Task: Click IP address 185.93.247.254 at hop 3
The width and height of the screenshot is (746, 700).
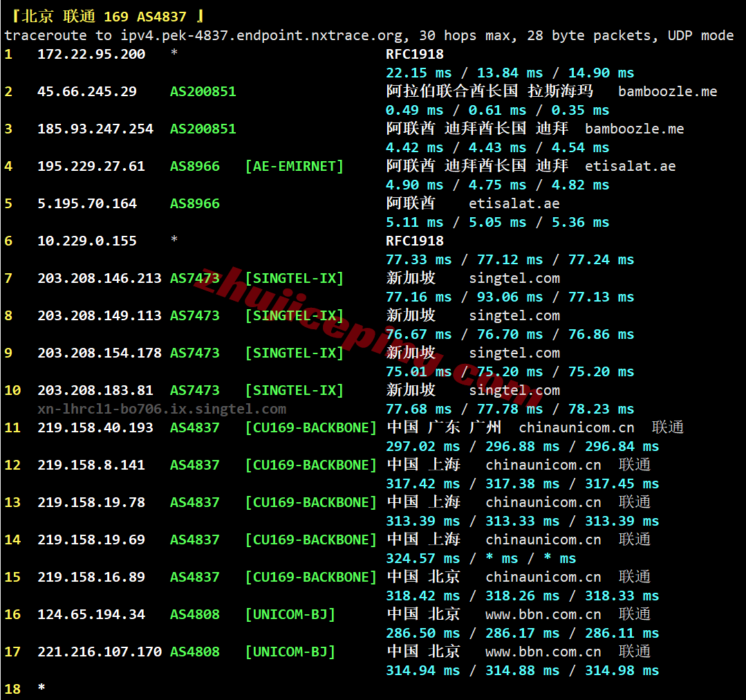Action: click(x=95, y=129)
